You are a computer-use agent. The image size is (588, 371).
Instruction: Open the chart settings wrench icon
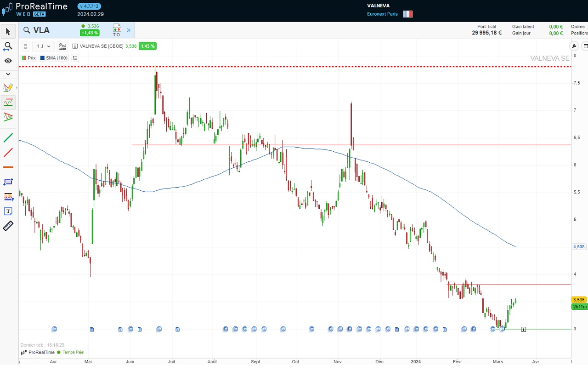point(574,46)
